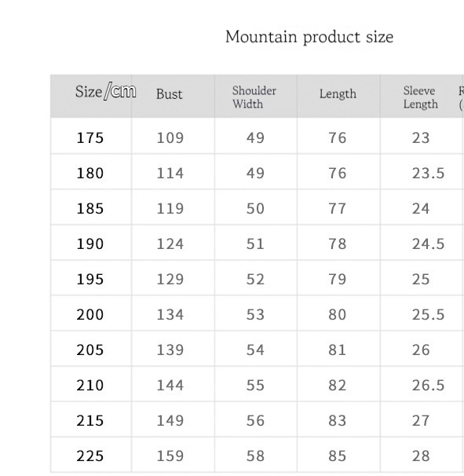This screenshot has height=476, width=464.
Task: Click the bust value 159
Action: tap(170, 456)
